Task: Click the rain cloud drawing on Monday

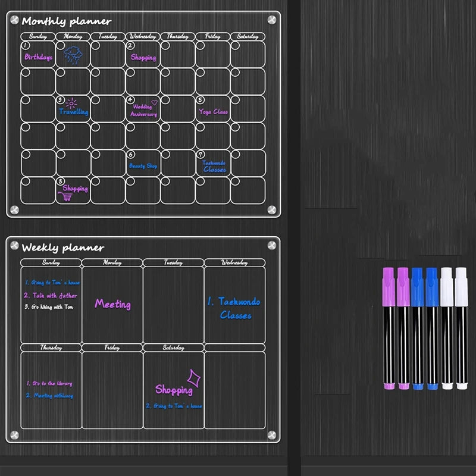Action: click(x=73, y=55)
